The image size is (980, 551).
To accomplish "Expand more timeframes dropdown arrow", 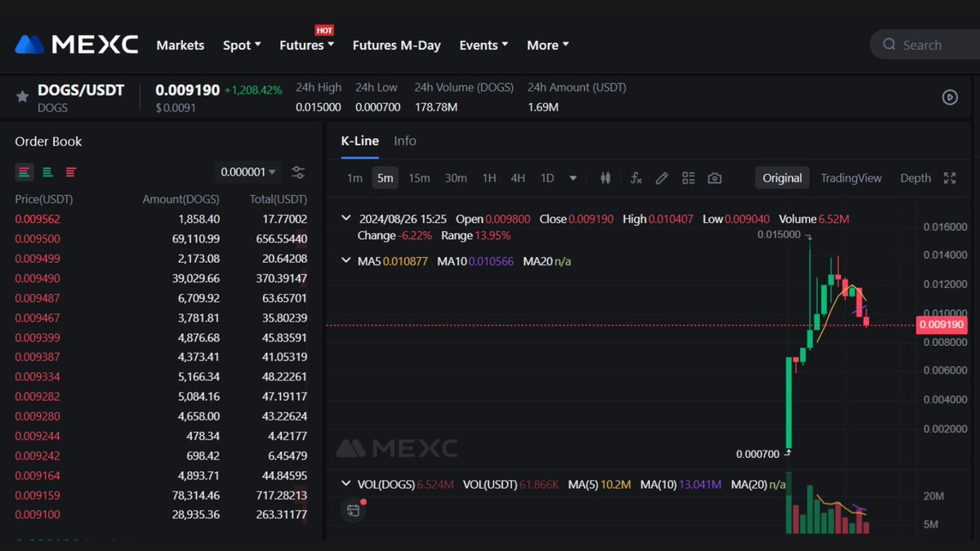I will (x=573, y=178).
